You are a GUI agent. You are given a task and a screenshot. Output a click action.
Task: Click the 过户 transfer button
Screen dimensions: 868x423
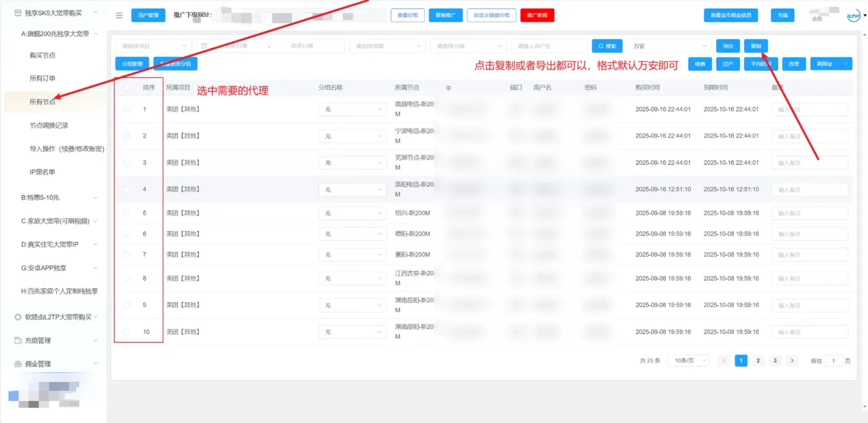728,63
